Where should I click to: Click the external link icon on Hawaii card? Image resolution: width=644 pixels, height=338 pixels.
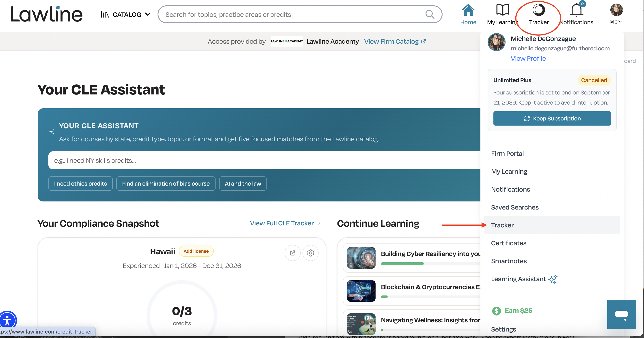click(292, 253)
